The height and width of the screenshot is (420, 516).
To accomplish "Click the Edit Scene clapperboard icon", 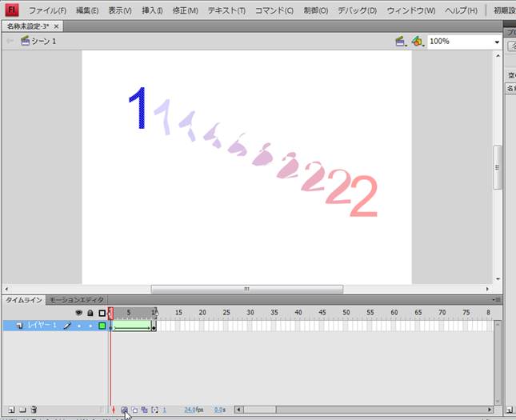I will (401, 41).
